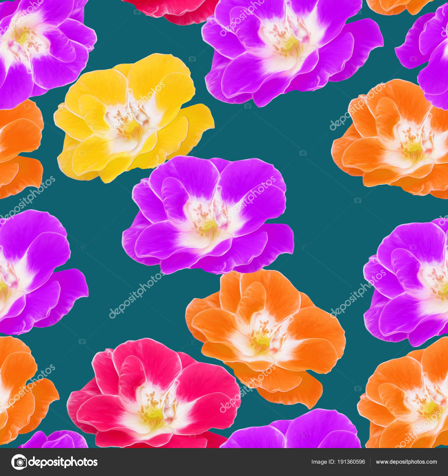The height and width of the screenshot is (476, 448).
Task: Select the orange rose on the right edge
Action: click(x=398, y=140)
